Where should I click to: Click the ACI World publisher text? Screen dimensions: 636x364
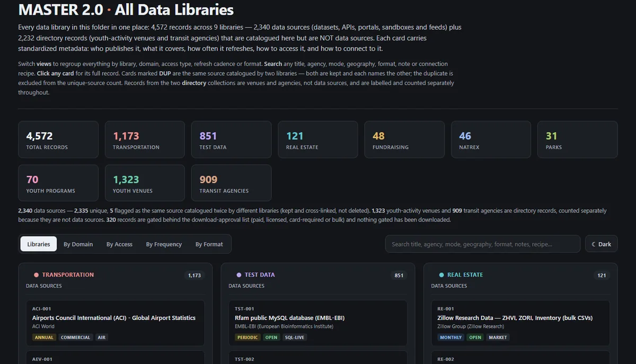43,326
